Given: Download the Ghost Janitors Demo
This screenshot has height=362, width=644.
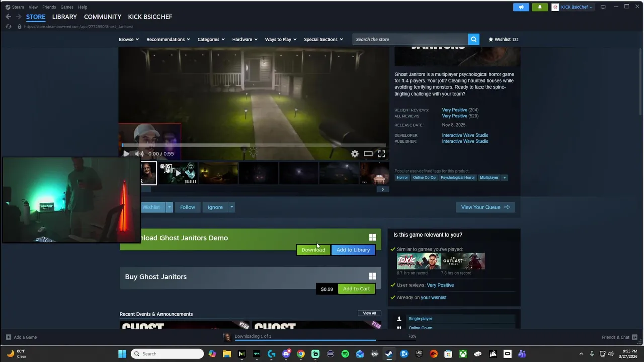Looking at the screenshot, I should pyautogui.click(x=313, y=250).
